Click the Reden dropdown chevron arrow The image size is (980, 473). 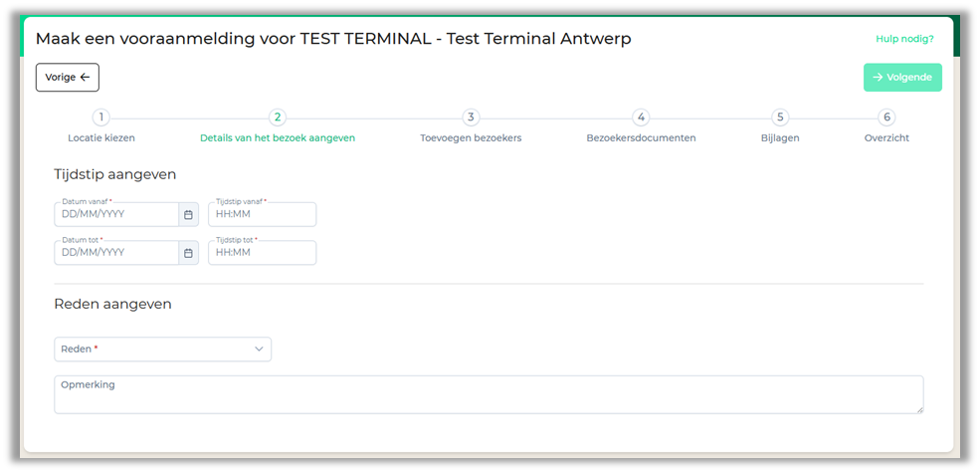click(x=259, y=350)
